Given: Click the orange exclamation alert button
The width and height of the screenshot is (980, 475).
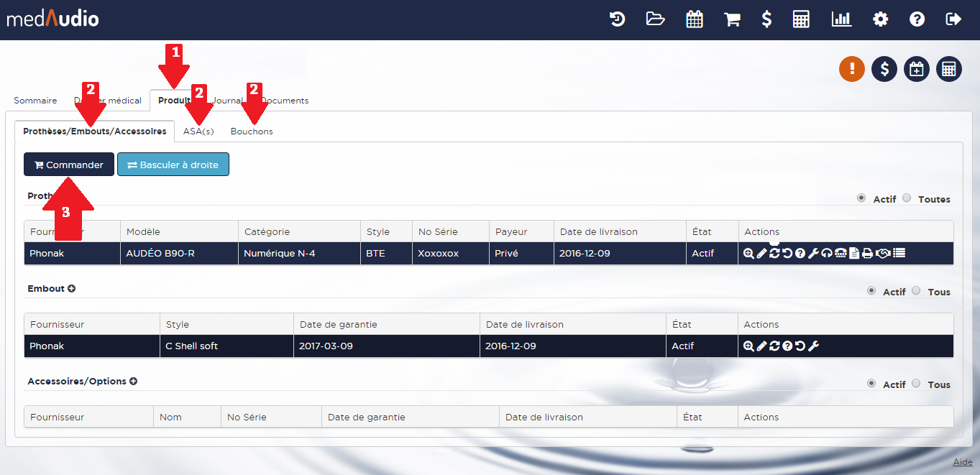Looking at the screenshot, I should point(852,69).
